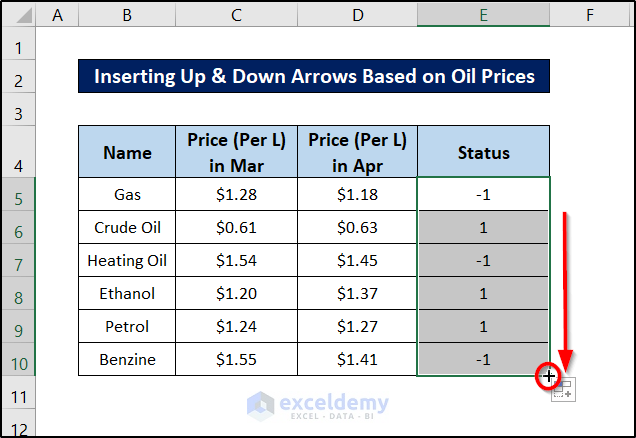636x438 pixels.
Task: Select column E header
Action: [483, 14]
